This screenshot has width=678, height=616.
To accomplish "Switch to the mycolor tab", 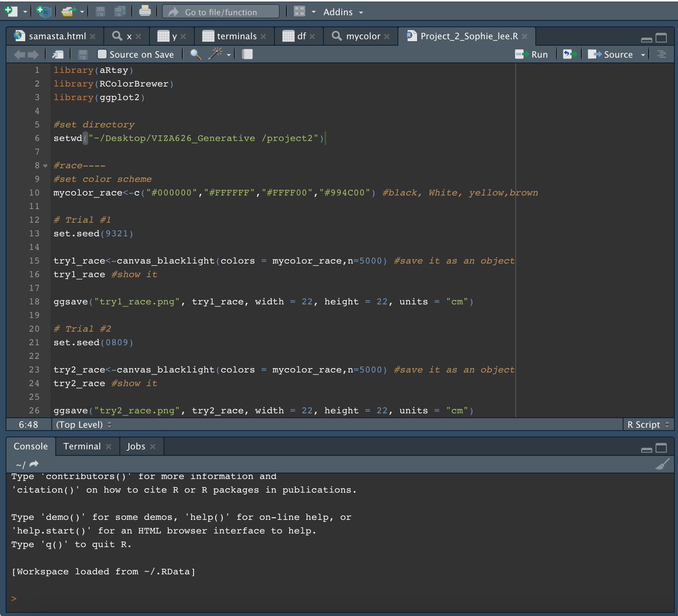I will [363, 36].
